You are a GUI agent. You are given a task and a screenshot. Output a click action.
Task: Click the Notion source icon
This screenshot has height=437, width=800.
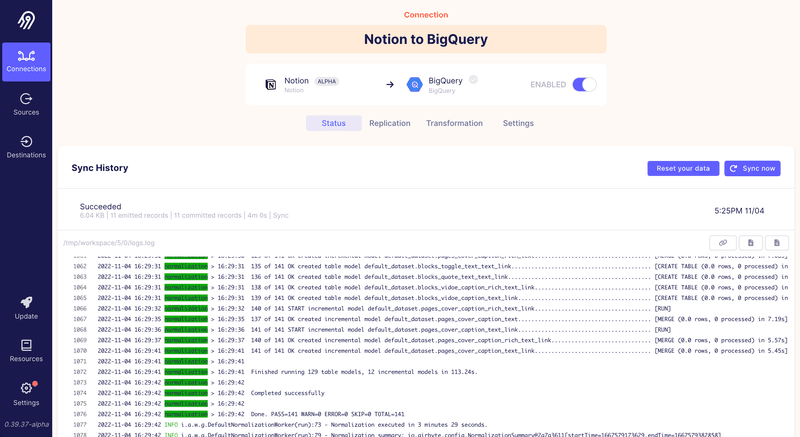tap(271, 85)
